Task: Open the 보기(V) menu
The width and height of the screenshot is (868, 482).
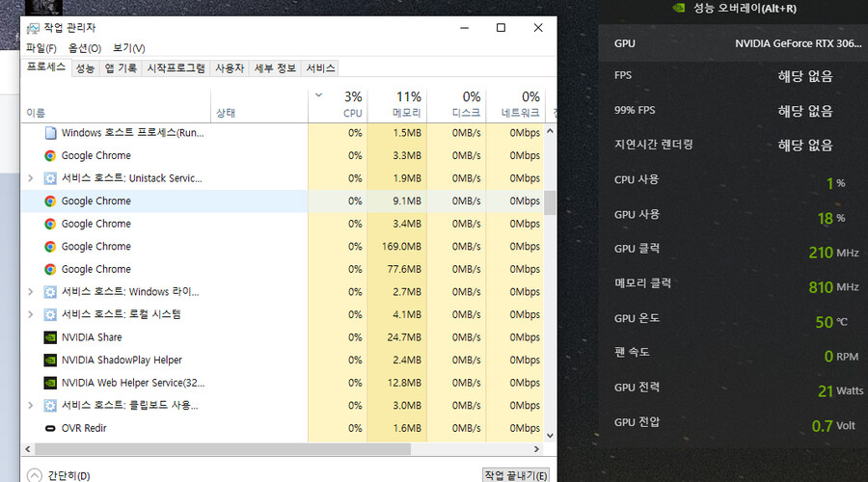Action: (x=129, y=48)
